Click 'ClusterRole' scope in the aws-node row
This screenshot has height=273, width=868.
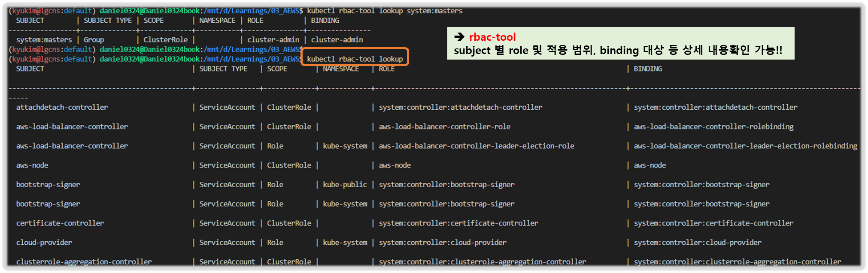[x=289, y=165]
